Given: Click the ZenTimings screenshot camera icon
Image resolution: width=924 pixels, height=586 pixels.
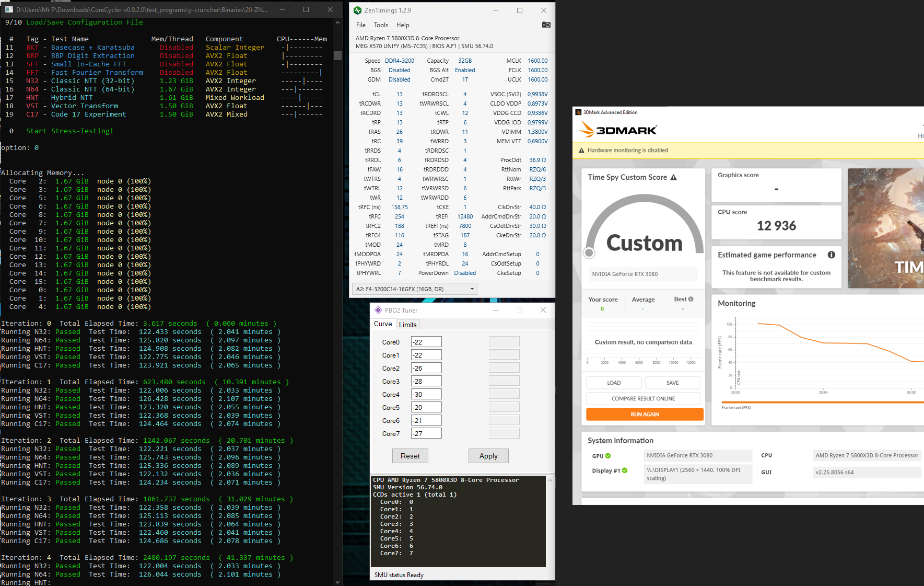Looking at the screenshot, I should coord(546,25).
